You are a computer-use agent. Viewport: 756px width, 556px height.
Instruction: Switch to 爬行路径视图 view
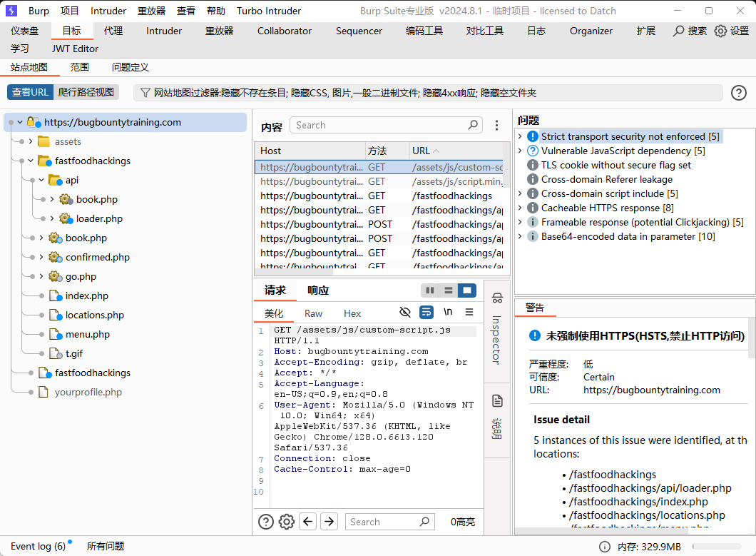86,92
